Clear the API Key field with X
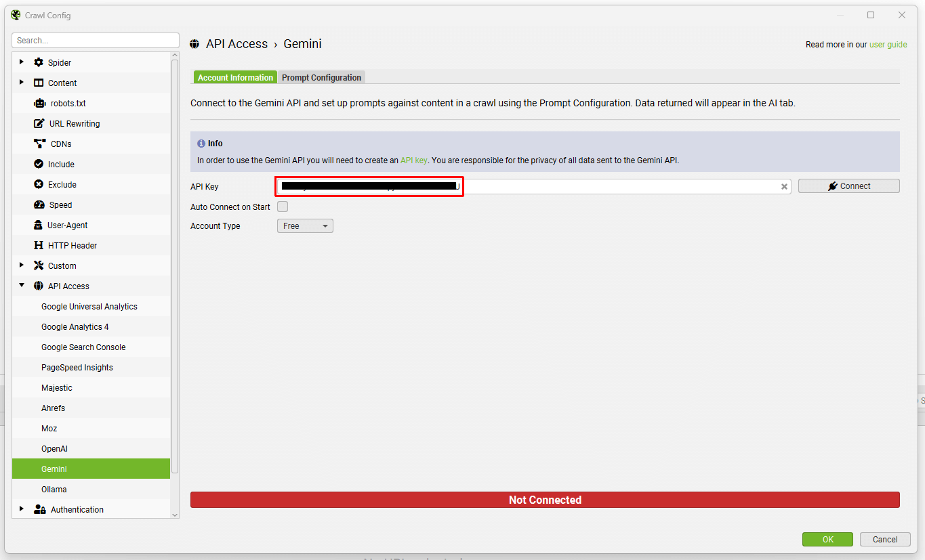 click(784, 187)
